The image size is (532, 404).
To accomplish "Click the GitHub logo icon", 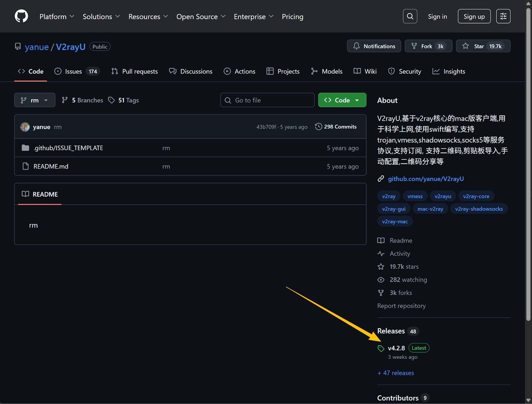I will 21,16.
